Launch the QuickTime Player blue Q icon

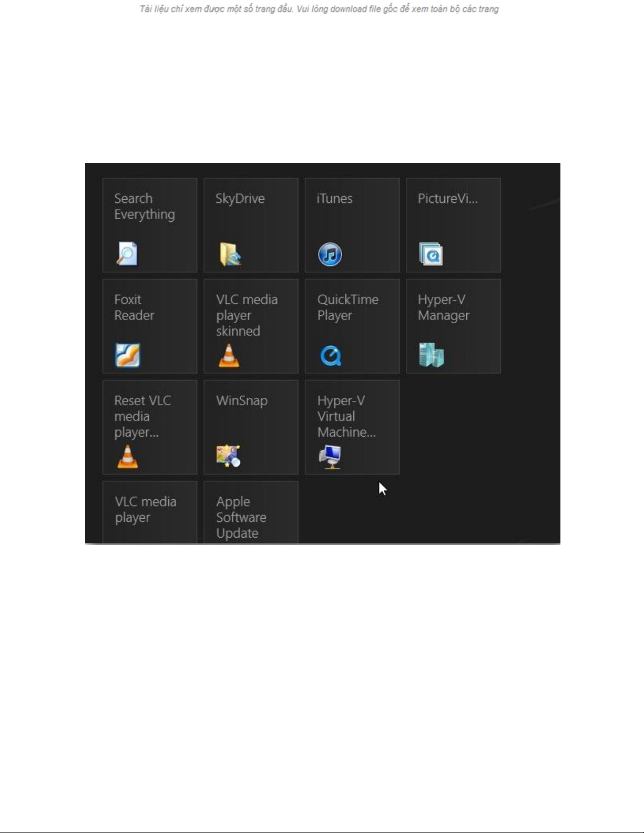click(331, 356)
